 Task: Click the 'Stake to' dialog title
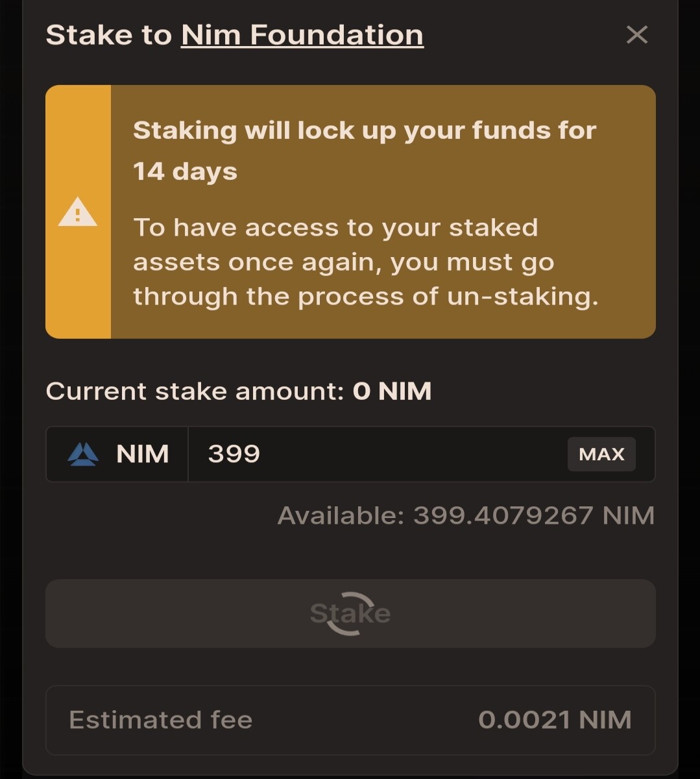tap(108, 35)
